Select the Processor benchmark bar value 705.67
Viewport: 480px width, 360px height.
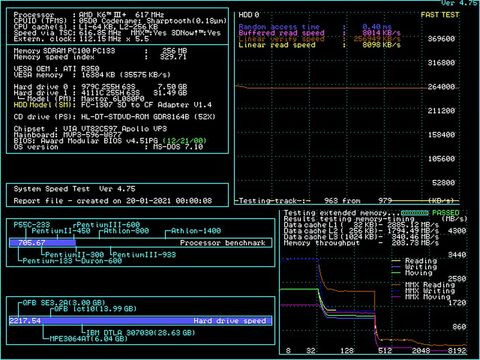coord(32,243)
